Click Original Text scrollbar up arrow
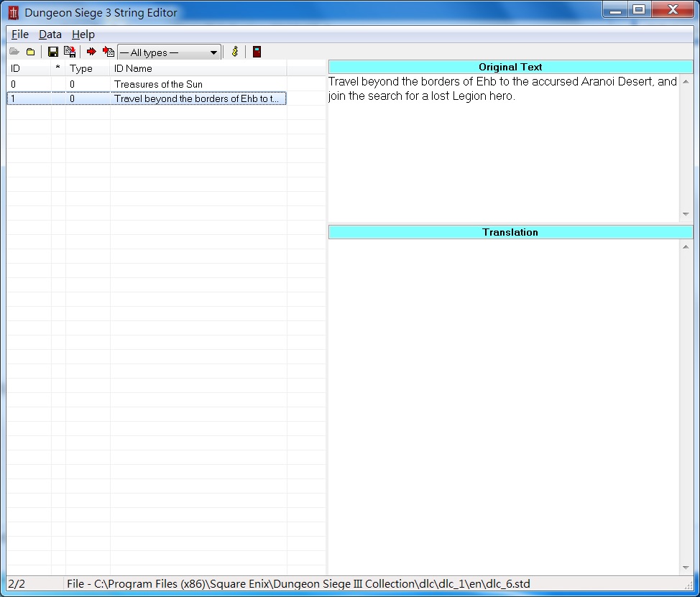Screen dimensions: 700x597 686,82
